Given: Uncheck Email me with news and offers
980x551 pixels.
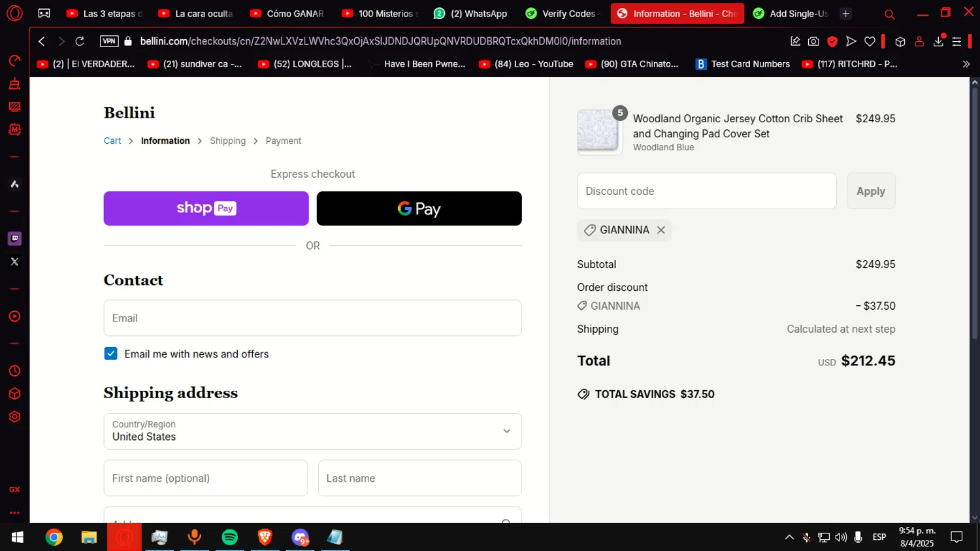Looking at the screenshot, I should click(x=111, y=354).
